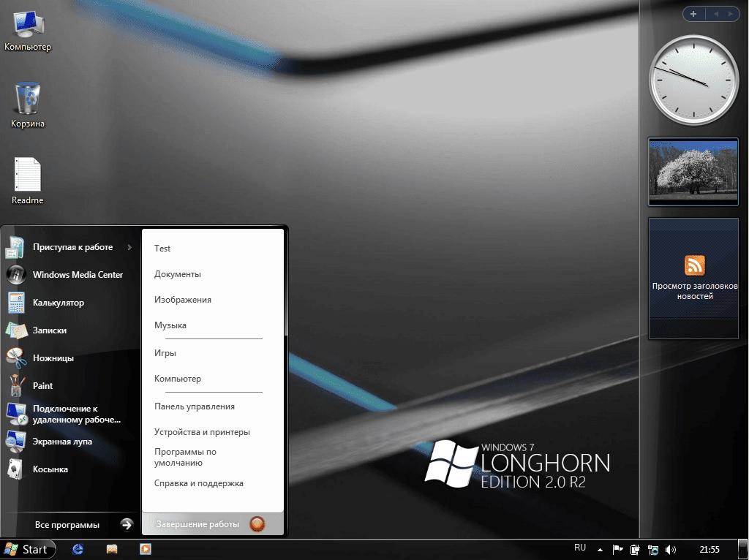This screenshot has width=749, height=560.
Task: Click the slideshow tree photo gadget
Action: (x=693, y=172)
